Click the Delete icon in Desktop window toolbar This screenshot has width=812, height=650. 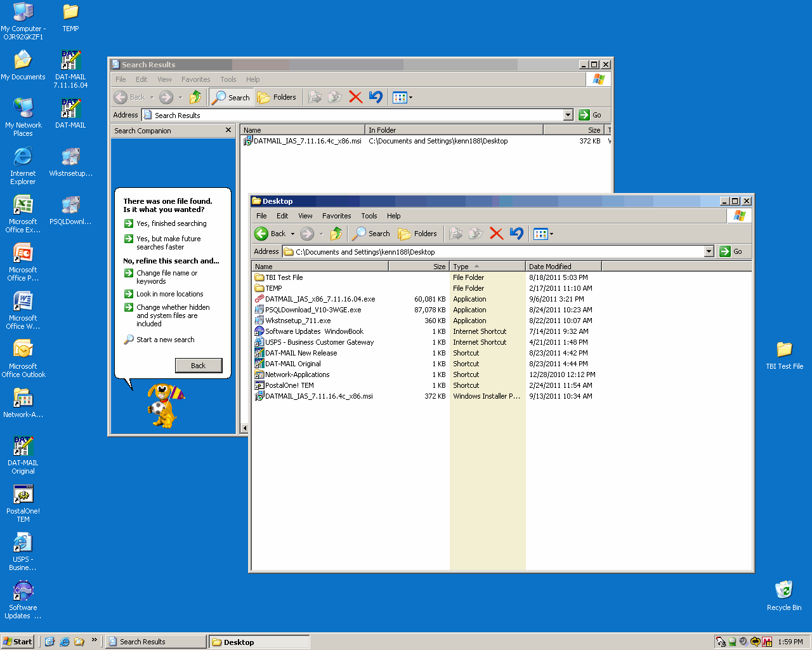pyautogui.click(x=496, y=234)
